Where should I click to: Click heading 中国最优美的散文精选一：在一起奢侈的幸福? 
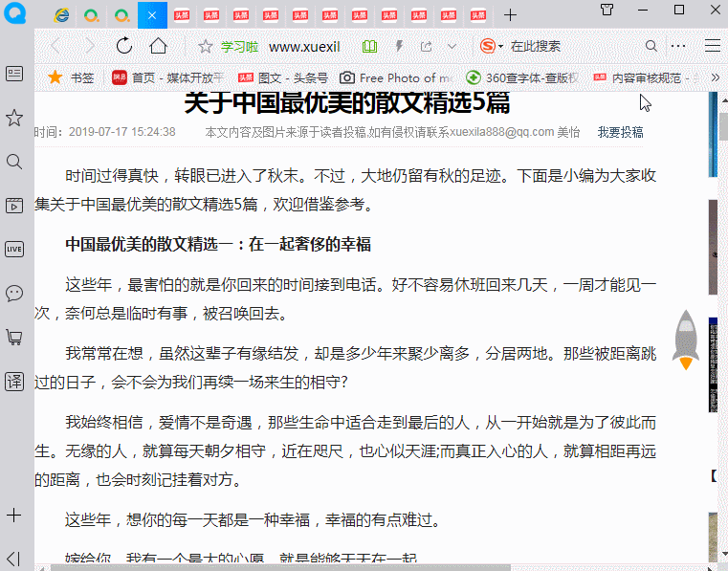click(x=218, y=244)
